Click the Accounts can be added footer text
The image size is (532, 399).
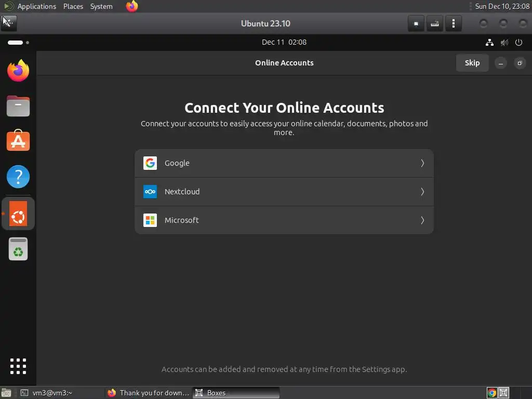pyautogui.click(x=284, y=369)
